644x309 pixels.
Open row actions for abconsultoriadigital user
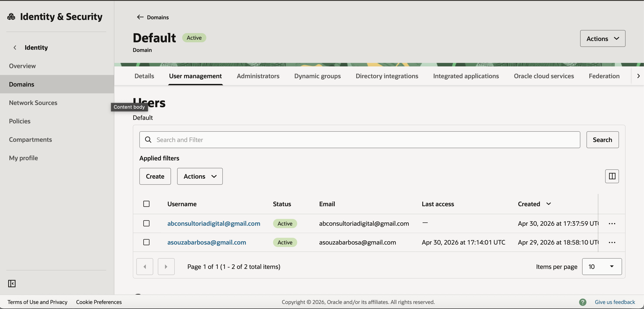coord(612,223)
